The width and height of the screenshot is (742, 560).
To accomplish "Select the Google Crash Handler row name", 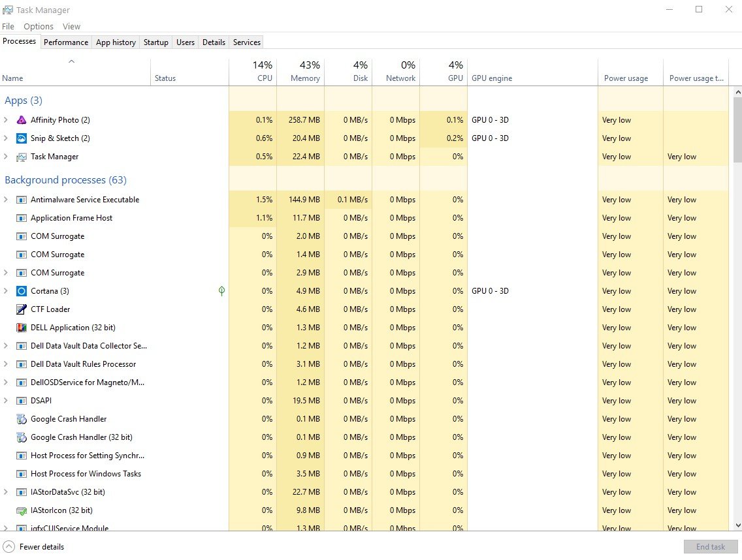I will 69,419.
